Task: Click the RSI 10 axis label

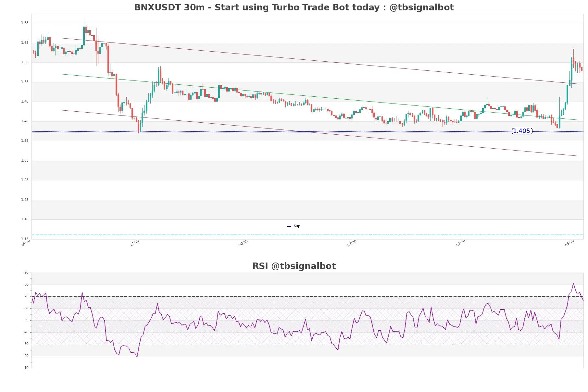Action: 26,368
